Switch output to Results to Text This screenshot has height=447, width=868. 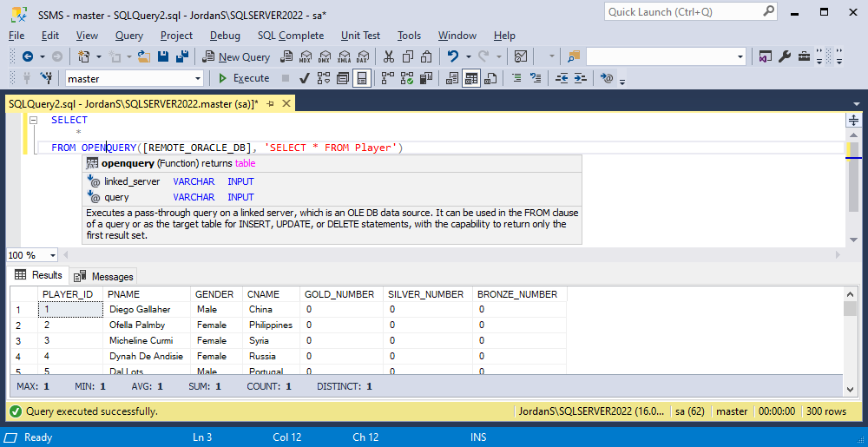coord(452,79)
